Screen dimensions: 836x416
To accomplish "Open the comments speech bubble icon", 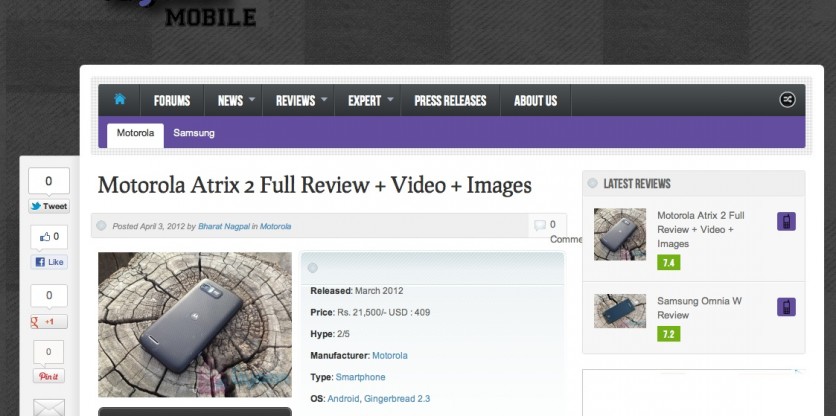I will coord(540,225).
